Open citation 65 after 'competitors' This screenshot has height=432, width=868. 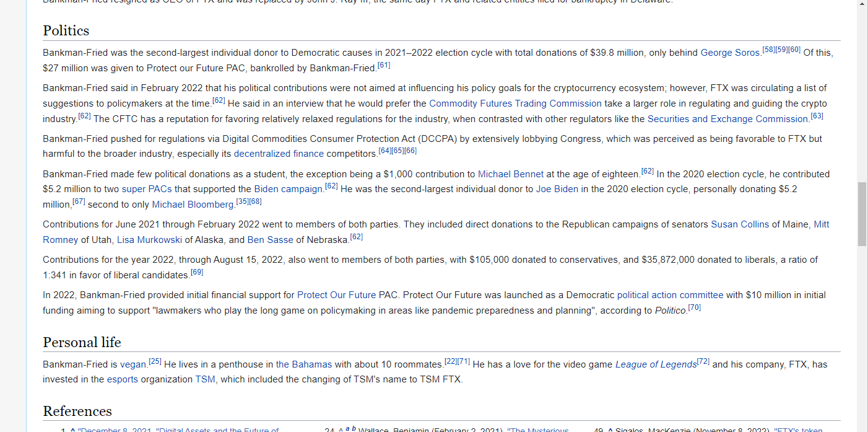(398, 151)
